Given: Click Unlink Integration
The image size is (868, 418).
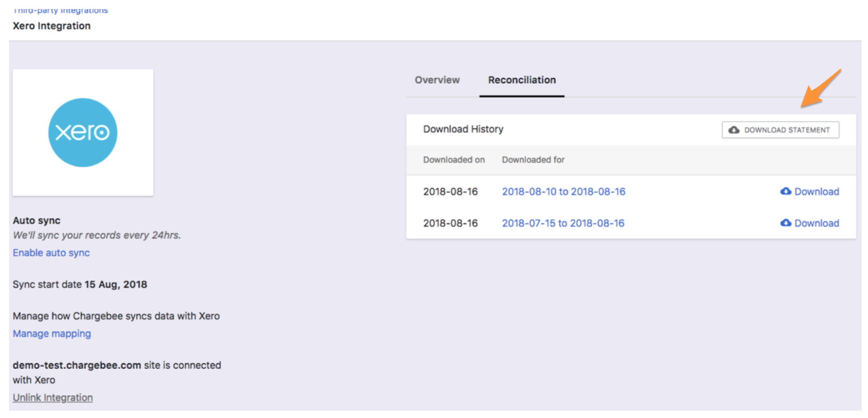Looking at the screenshot, I should point(52,398).
